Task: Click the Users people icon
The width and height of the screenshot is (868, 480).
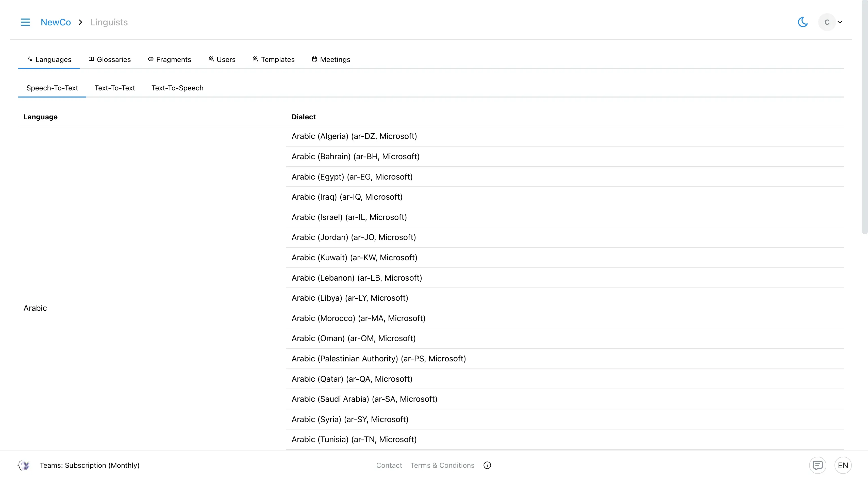Action: pos(211,59)
